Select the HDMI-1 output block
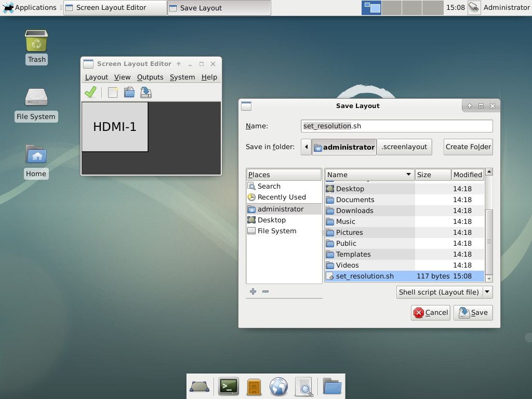This screenshot has height=399, width=532. [x=114, y=126]
